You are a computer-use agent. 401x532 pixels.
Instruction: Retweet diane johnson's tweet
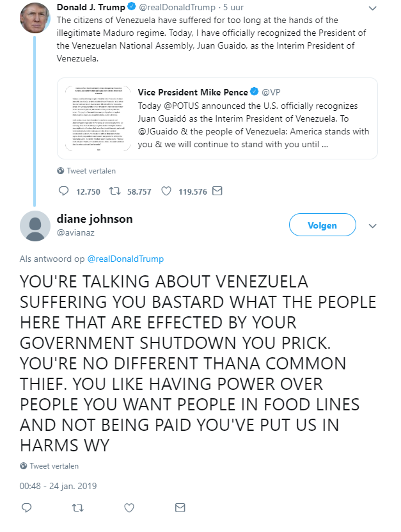(x=77, y=508)
